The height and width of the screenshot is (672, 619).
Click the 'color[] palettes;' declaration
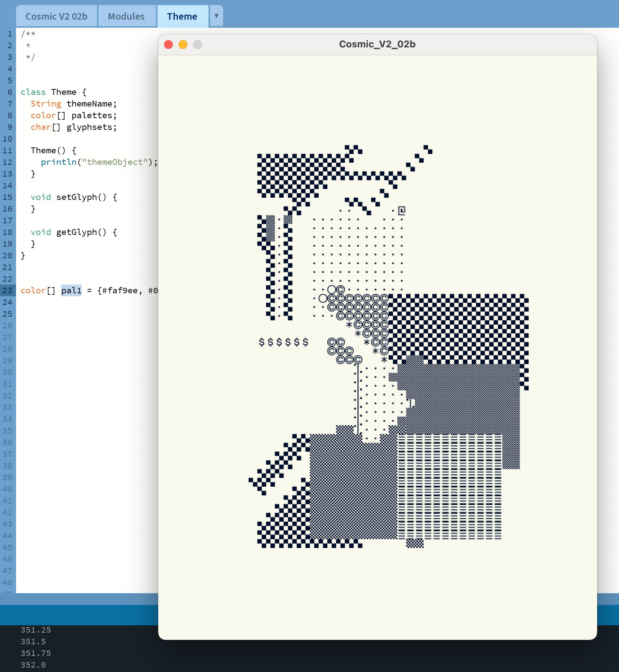(x=74, y=115)
